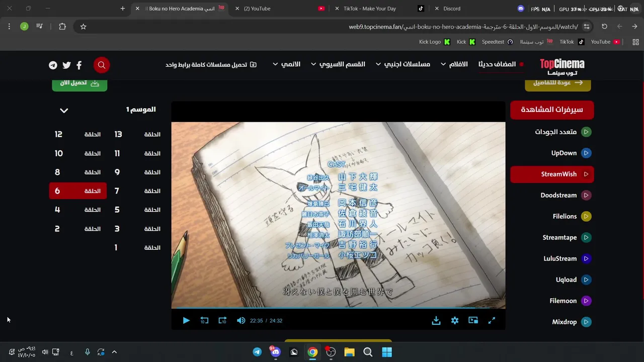
Task: Open تحميل مسلسلات كاملة برابط واحد link
Action: coord(211,65)
